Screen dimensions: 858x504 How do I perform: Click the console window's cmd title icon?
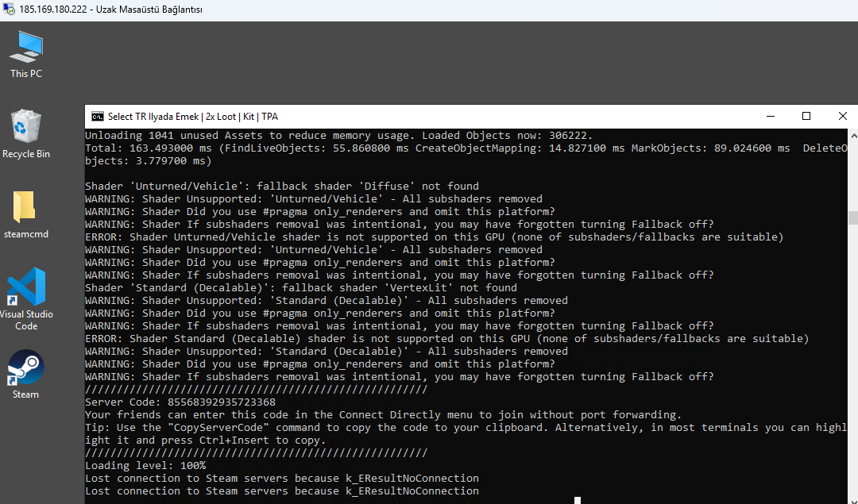tap(98, 117)
